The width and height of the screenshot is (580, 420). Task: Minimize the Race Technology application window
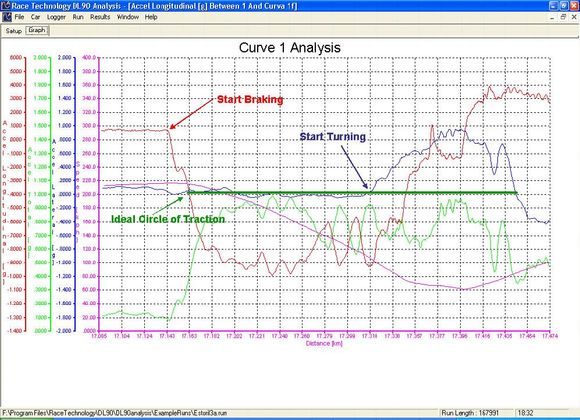tap(553, 6)
